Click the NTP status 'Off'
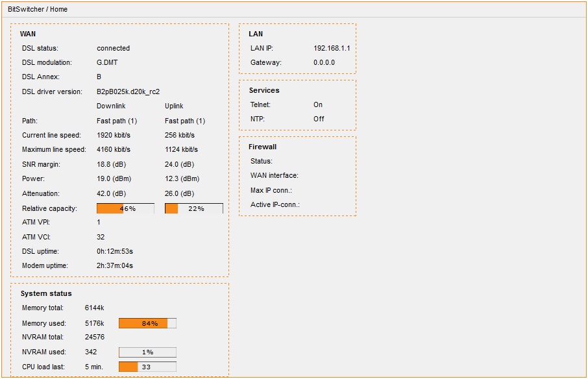Viewport: 588px width, 379px height. [319, 119]
